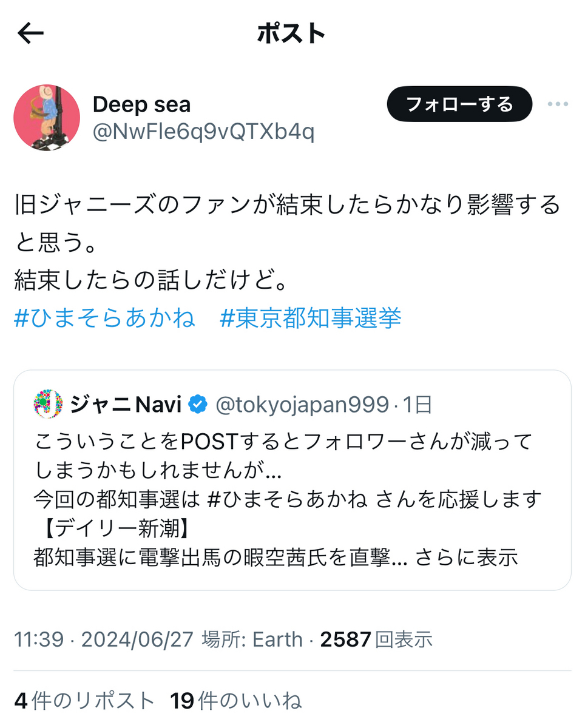
Task: Tap the 場所: Earth location label
Action: pyautogui.click(x=252, y=639)
